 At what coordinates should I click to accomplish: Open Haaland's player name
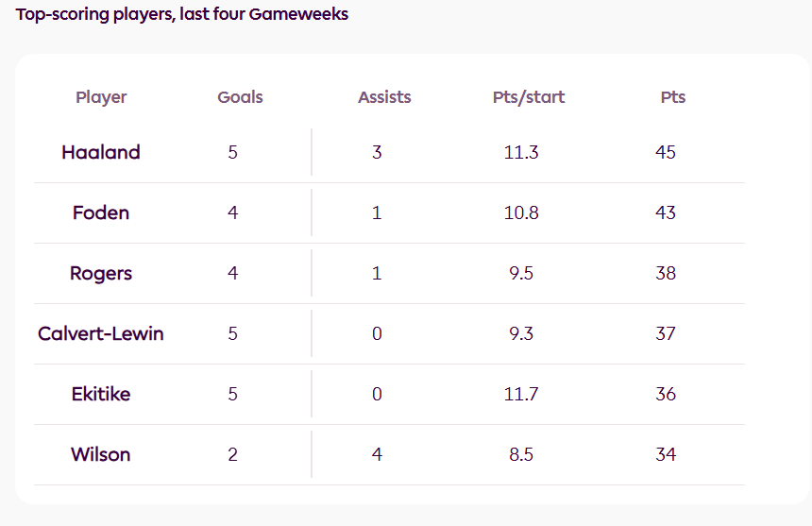(101, 152)
